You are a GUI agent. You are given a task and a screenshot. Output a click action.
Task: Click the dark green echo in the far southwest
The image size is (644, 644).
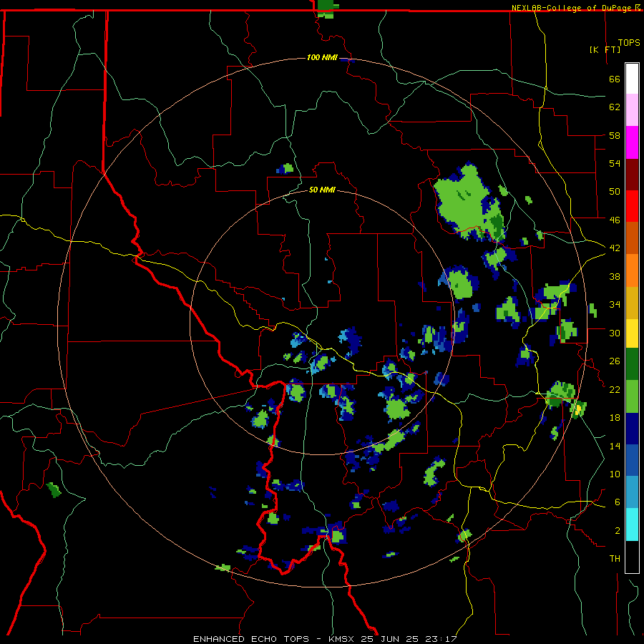(x=54, y=489)
